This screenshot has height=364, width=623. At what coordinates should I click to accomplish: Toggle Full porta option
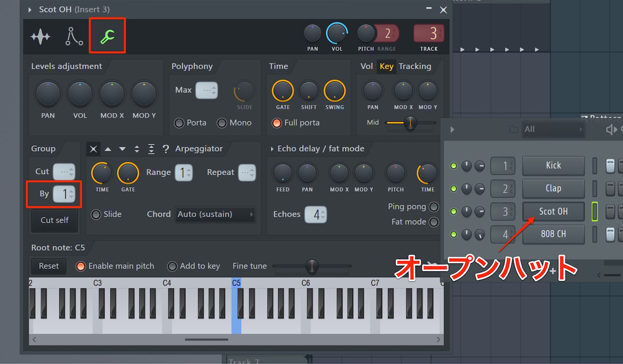click(277, 123)
